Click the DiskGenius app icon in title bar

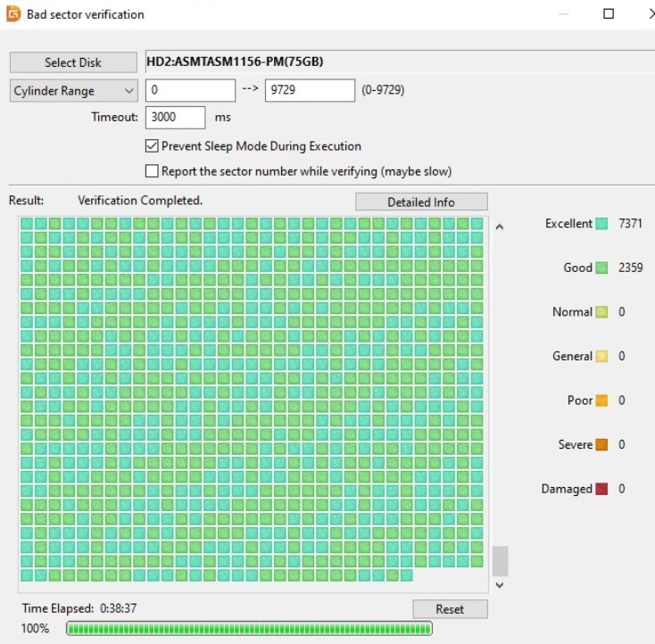(13, 13)
